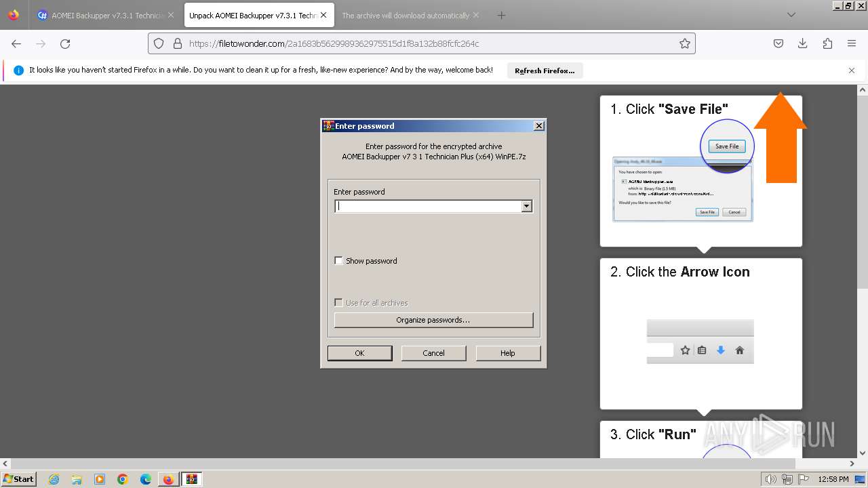868x488 pixels.
Task: Click the horizontal scrollbar left arrow
Action: pos(5,464)
